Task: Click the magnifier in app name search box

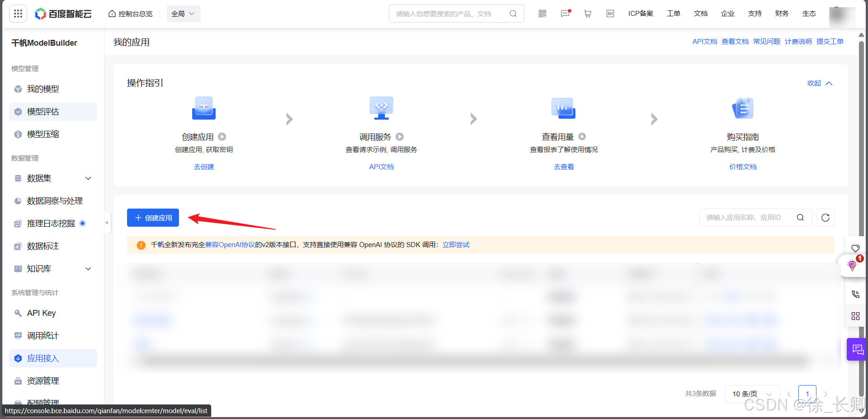Action: tap(800, 218)
